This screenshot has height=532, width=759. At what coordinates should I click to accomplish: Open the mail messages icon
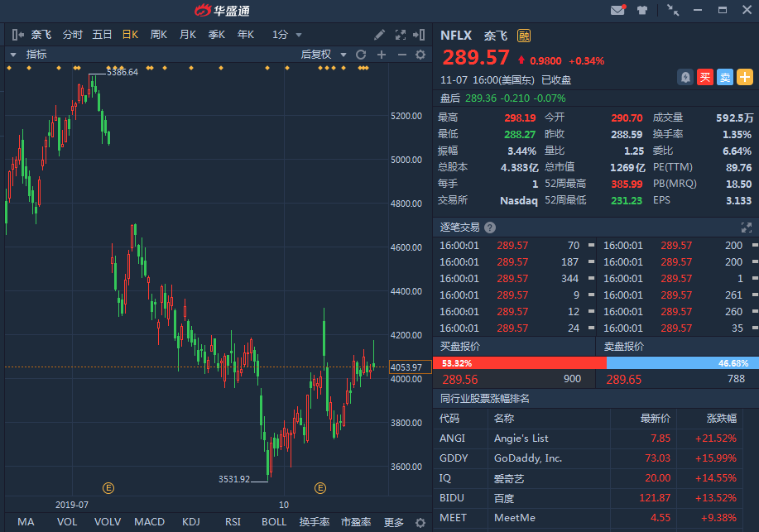click(x=617, y=10)
